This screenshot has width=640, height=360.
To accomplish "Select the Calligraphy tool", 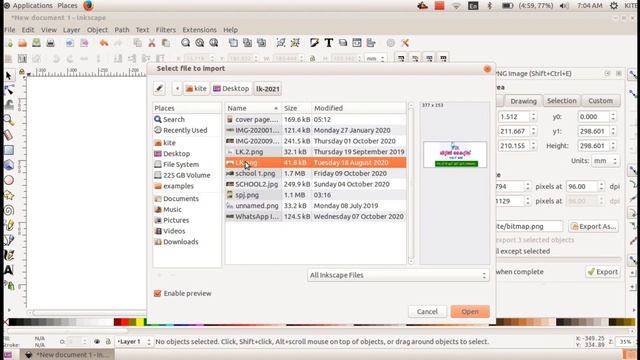I will point(9,255).
